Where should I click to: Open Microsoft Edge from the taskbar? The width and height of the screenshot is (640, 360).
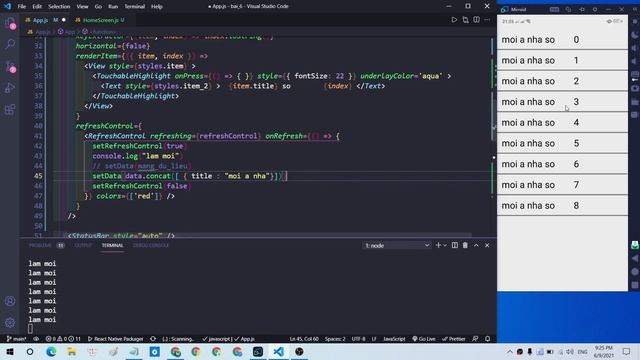[51, 351]
